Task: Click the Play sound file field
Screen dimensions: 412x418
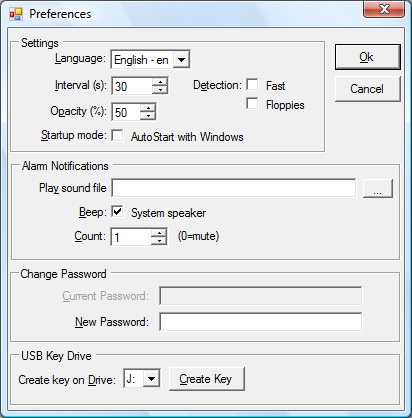Action: (x=234, y=188)
